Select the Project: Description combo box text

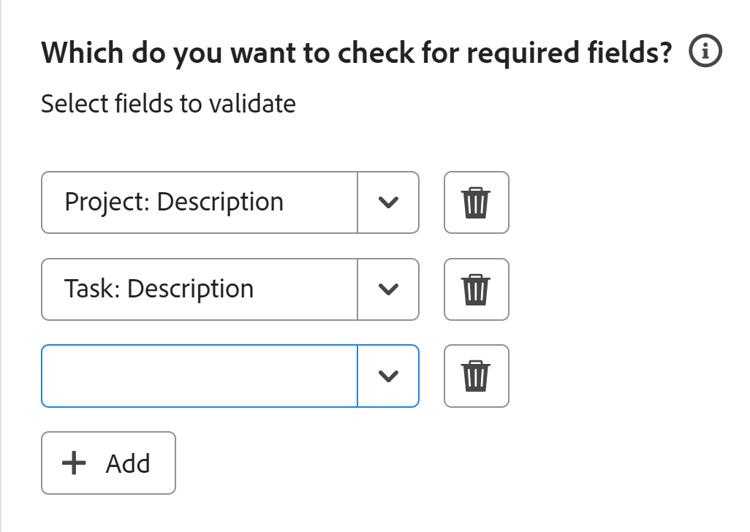[174, 202]
